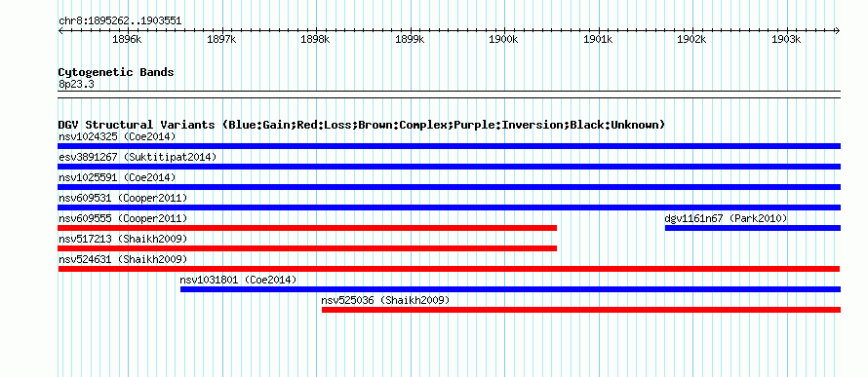Click the blue gain bar under nsv609531
Viewport: 868px width, 377px height.
pos(449,207)
